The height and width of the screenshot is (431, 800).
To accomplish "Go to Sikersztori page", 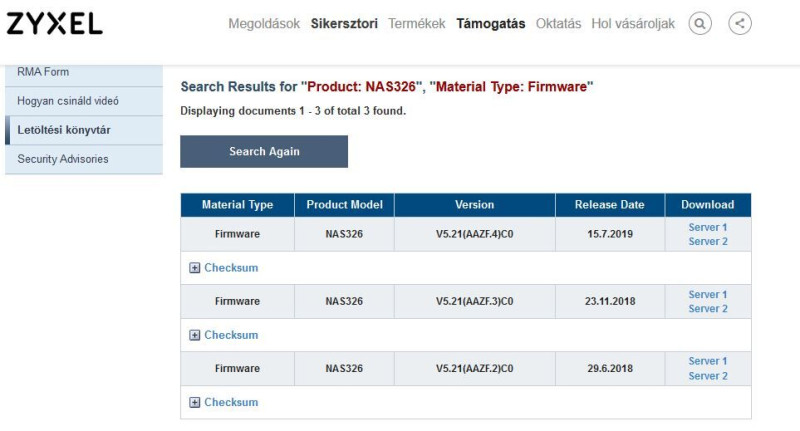I will [x=344, y=24].
